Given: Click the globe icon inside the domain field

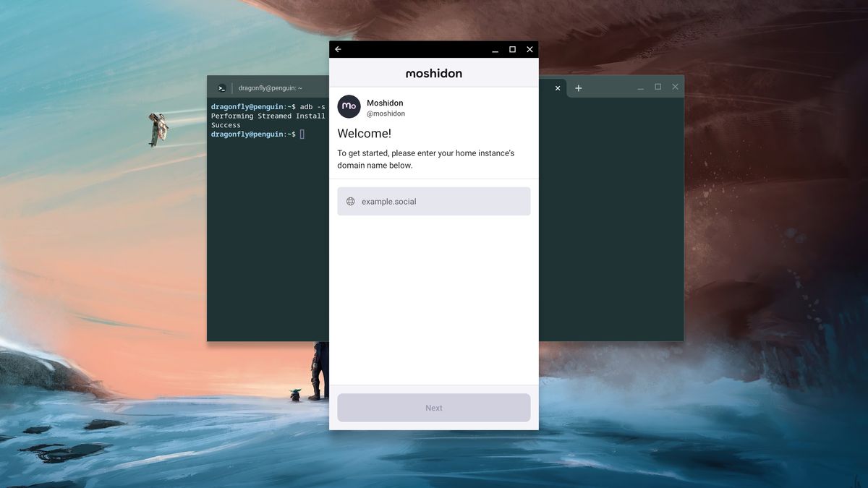Looking at the screenshot, I should (x=350, y=201).
